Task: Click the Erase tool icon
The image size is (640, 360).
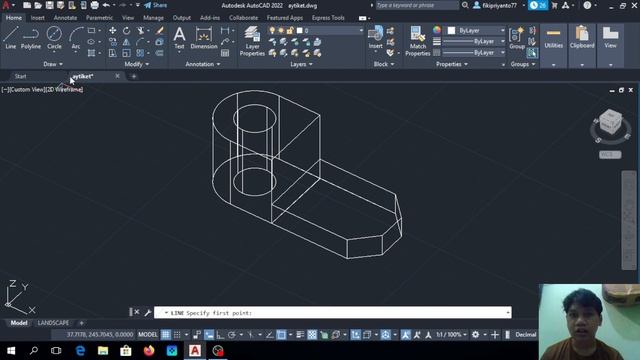Action: click(x=160, y=31)
